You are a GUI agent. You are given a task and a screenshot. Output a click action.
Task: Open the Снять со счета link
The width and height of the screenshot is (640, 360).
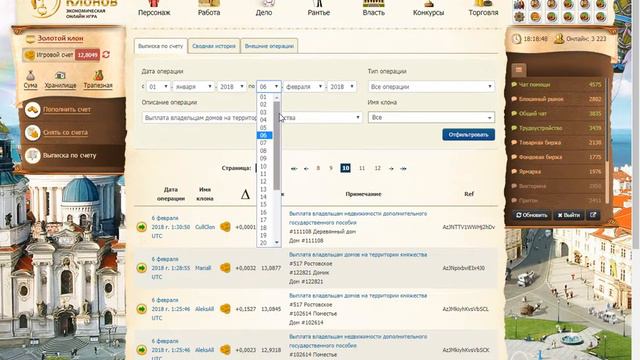tap(65, 133)
